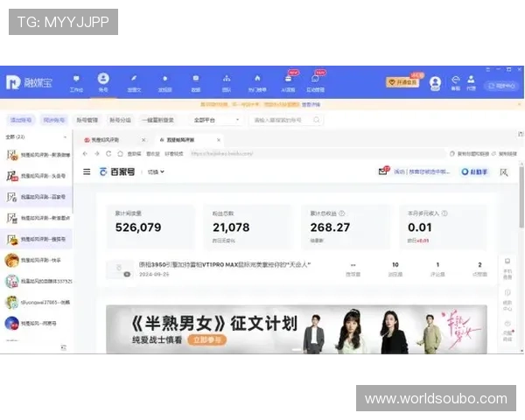Click the 百家号 logo
Viewport: 525px width, 420px height.
click(x=117, y=171)
